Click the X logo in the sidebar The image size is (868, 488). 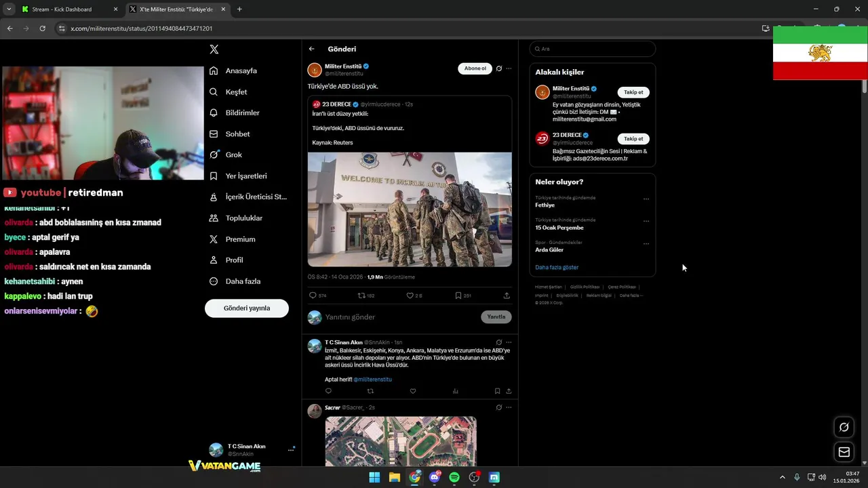(x=214, y=49)
